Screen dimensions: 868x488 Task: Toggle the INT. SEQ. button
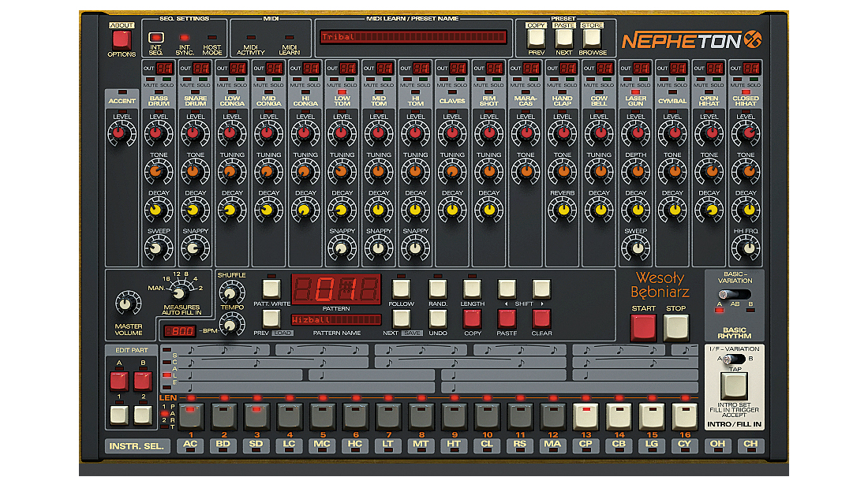(x=156, y=38)
